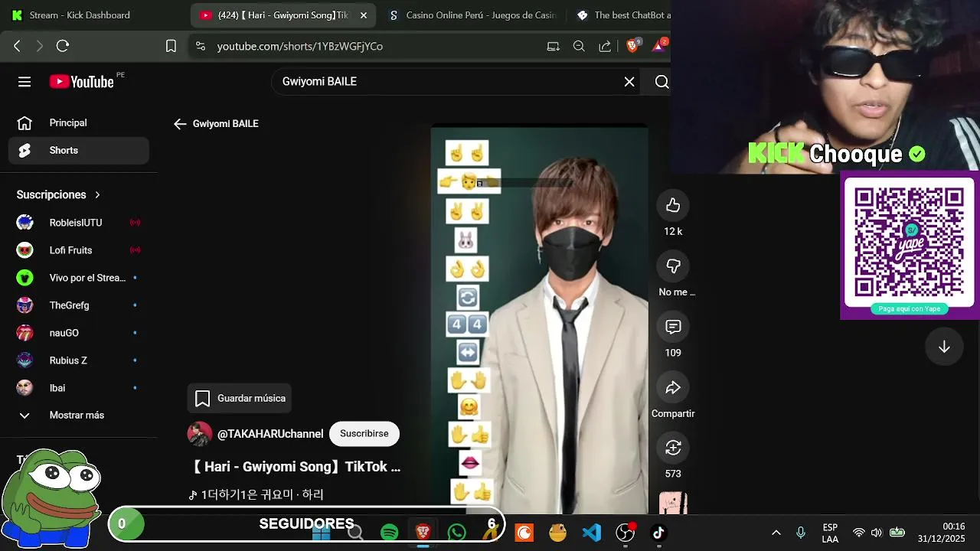This screenshot has width=980, height=551.
Task: Open the sound thumbnail below Remix
Action: [x=673, y=503]
